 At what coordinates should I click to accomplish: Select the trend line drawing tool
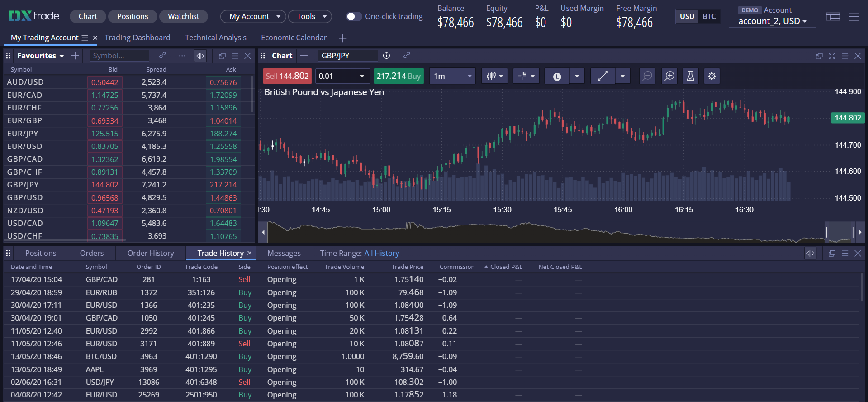pyautogui.click(x=602, y=76)
